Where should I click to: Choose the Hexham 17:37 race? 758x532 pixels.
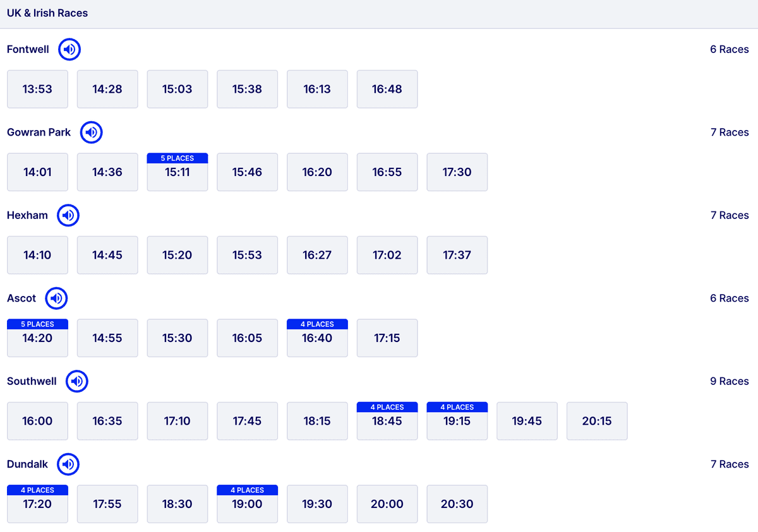[457, 255]
